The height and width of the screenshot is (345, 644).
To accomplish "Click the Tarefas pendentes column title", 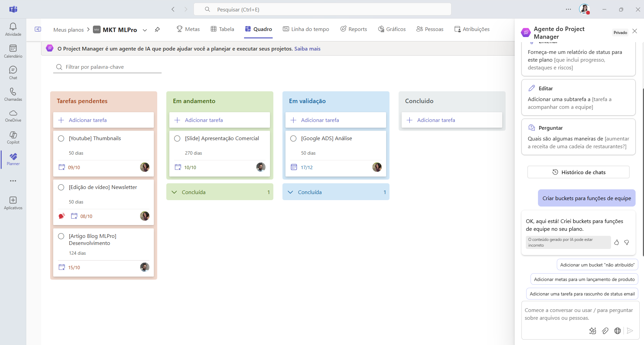I will [x=82, y=101].
